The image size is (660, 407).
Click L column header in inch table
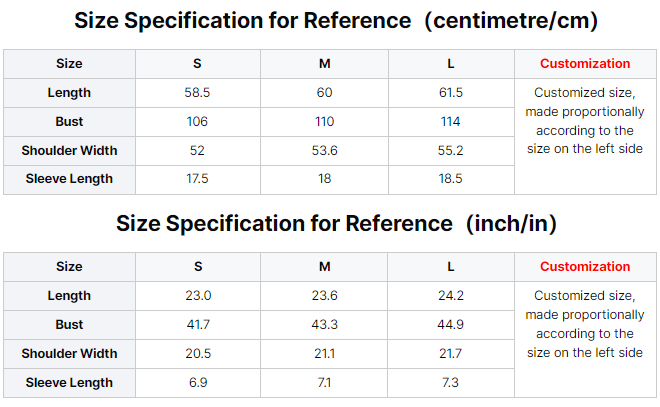[451, 266]
